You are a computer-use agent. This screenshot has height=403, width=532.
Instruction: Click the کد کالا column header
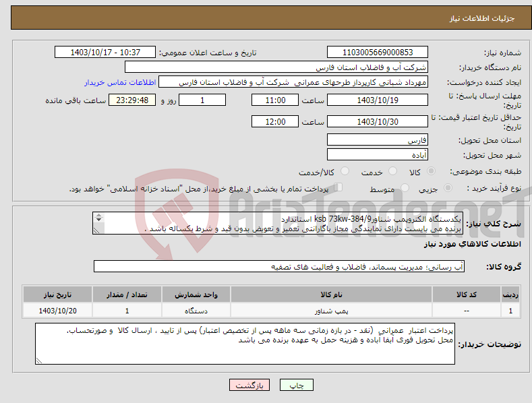tap(467, 294)
